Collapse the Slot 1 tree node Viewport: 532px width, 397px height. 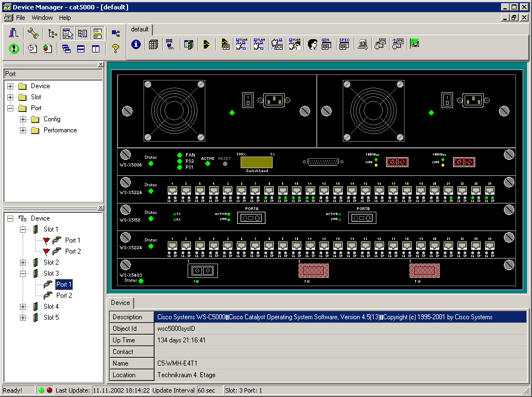(23, 229)
